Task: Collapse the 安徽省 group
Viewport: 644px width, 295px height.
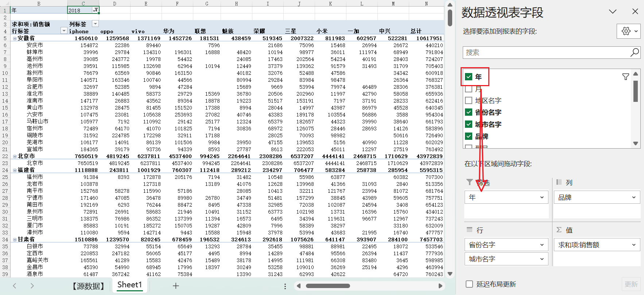Action: click(x=15, y=38)
